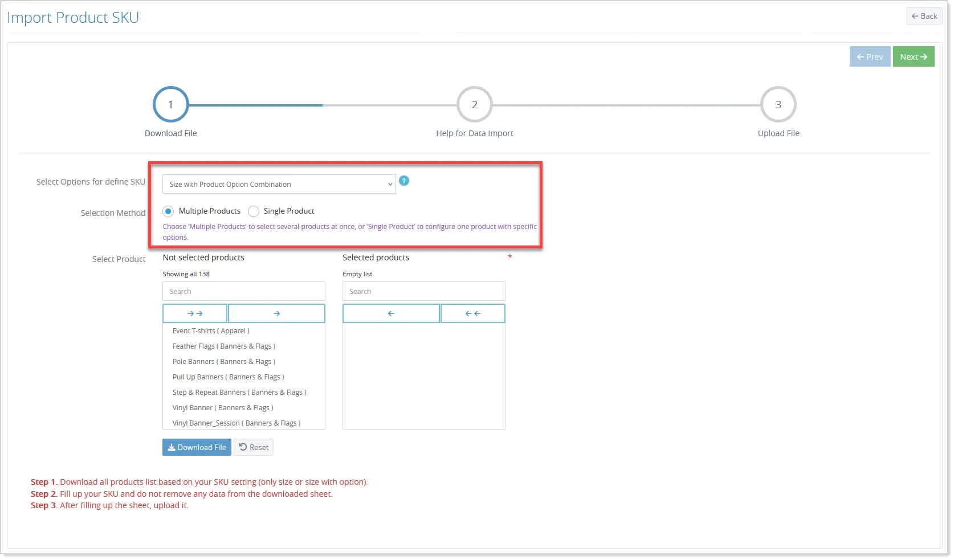The height and width of the screenshot is (560, 954).
Task: Go to Next wizard step
Action: (x=914, y=56)
